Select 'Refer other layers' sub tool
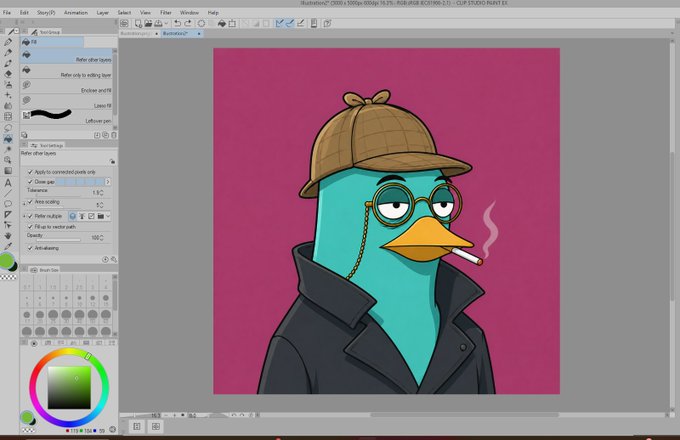 pyautogui.click(x=66, y=55)
